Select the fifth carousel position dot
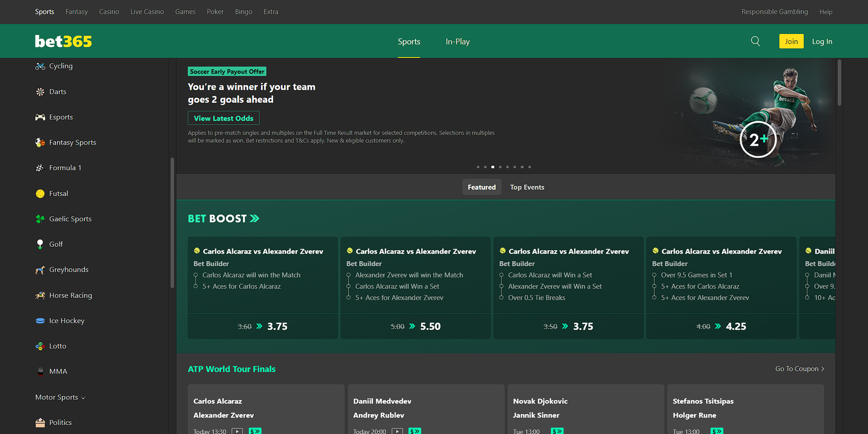This screenshot has height=434, width=868. [507, 167]
